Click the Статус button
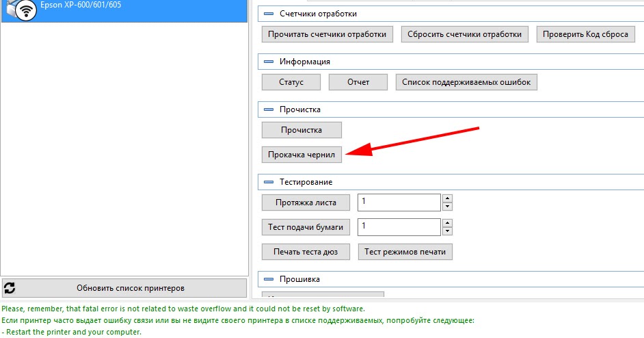The height and width of the screenshot is (338, 644). point(291,82)
